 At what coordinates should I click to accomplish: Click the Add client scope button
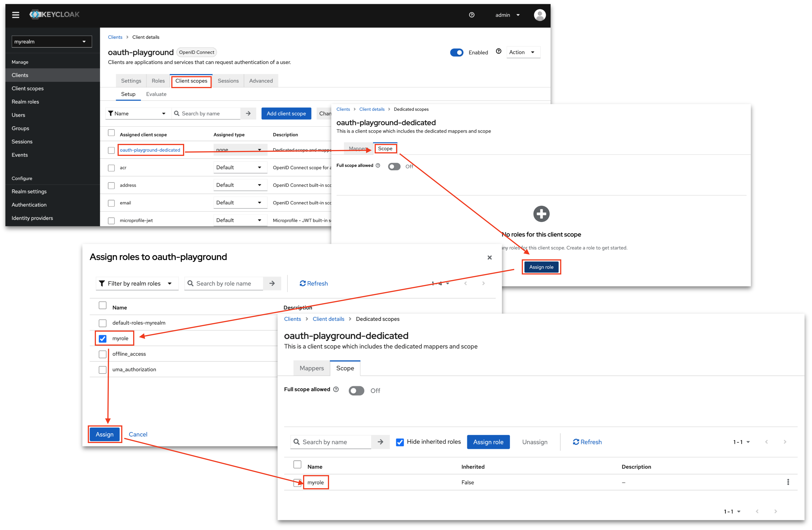(286, 113)
